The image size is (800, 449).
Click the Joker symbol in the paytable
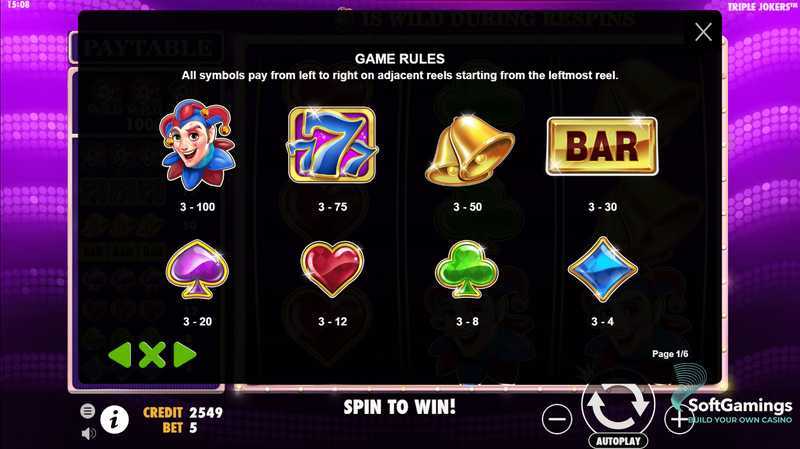pyautogui.click(x=197, y=144)
